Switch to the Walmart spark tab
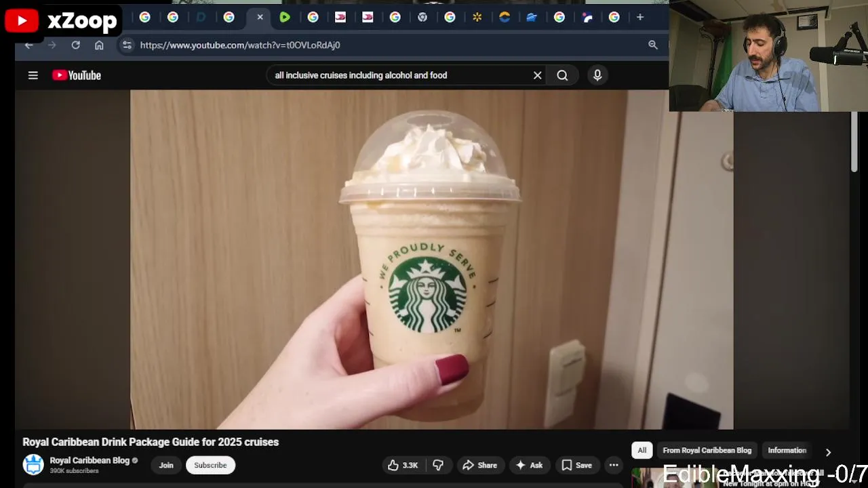Image resolution: width=868 pixels, height=488 pixels. (x=477, y=17)
